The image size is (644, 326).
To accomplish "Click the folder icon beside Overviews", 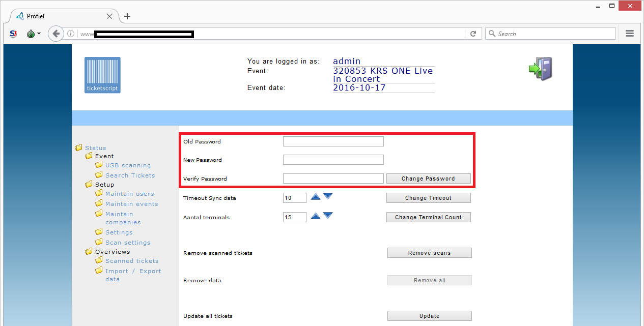I will [89, 252].
